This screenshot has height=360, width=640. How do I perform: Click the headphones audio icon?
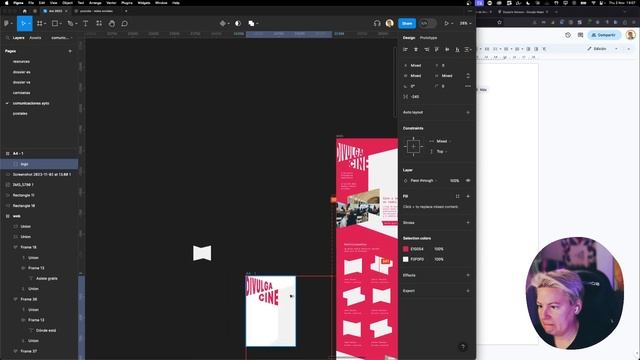click(377, 24)
